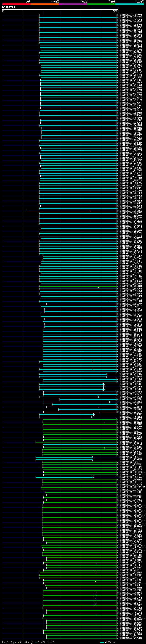
Task: Select the UniRef100_P47916 label
Action: pyautogui.click(x=131, y=138)
